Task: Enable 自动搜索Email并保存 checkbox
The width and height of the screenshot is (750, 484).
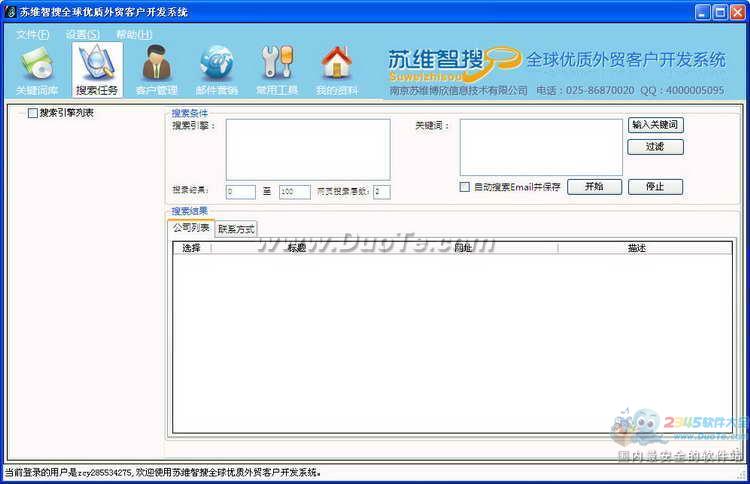Action: point(464,187)
